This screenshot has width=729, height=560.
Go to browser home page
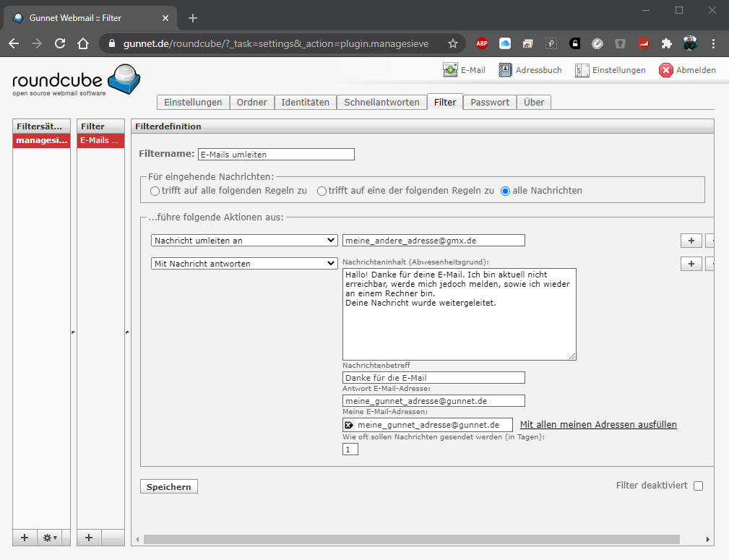[x=83, y=44]
